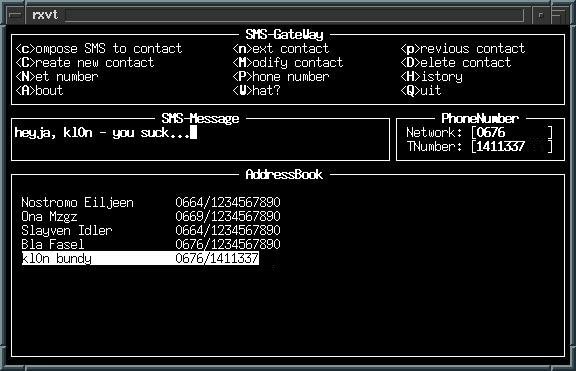Screen dimensions: 576x371
Task: Choose the Modify contact option
Action: pos(288,62)
